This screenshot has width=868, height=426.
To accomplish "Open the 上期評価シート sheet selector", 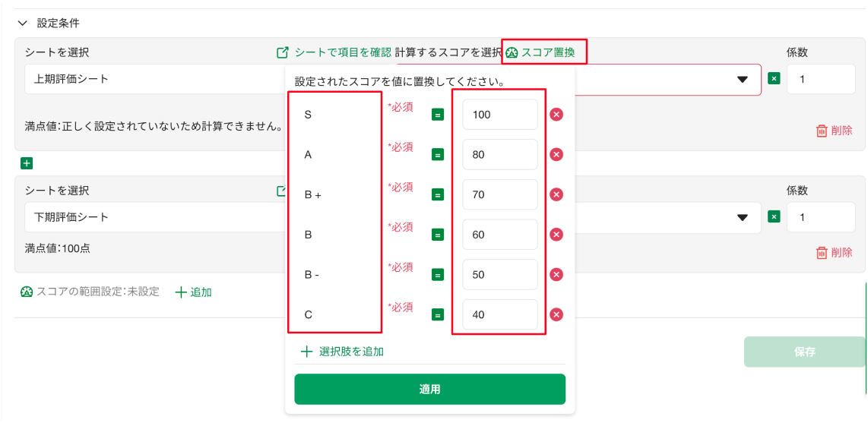I will [x=155, y=79].
